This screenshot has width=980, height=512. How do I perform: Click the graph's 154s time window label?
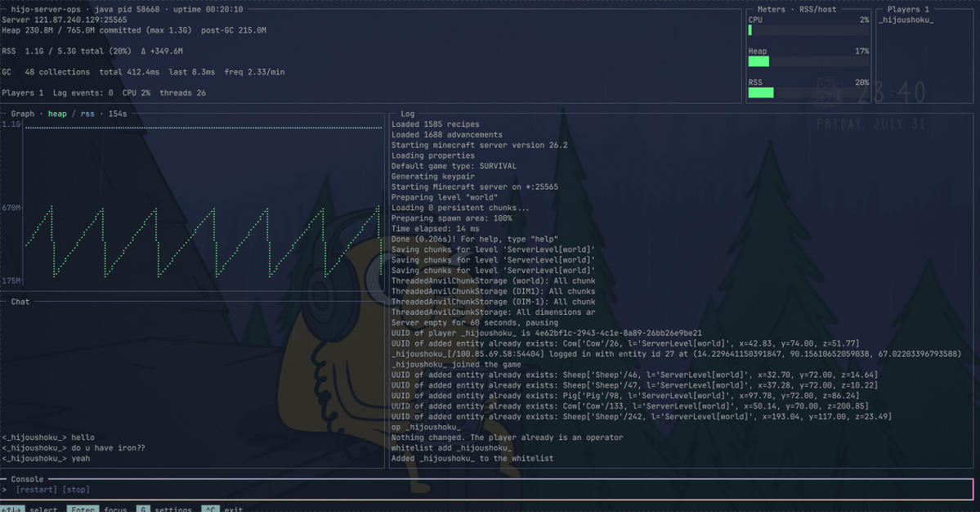click(x=118, y=114)
